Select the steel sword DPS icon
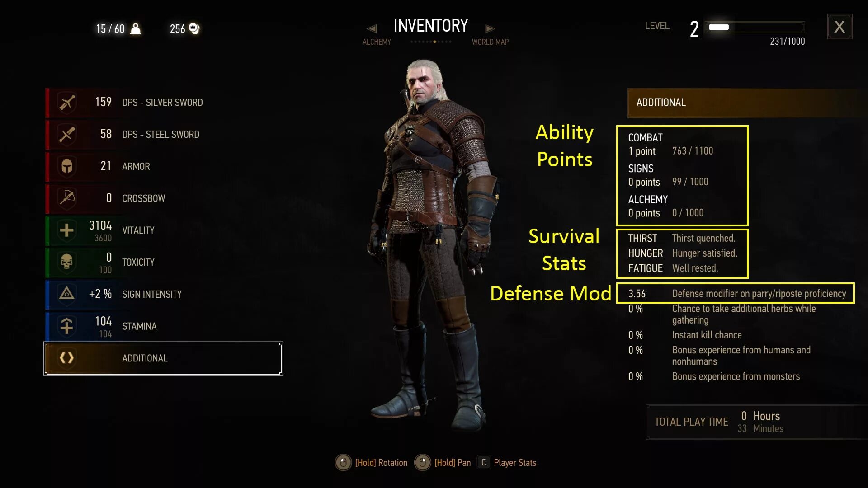 point(67,135)
